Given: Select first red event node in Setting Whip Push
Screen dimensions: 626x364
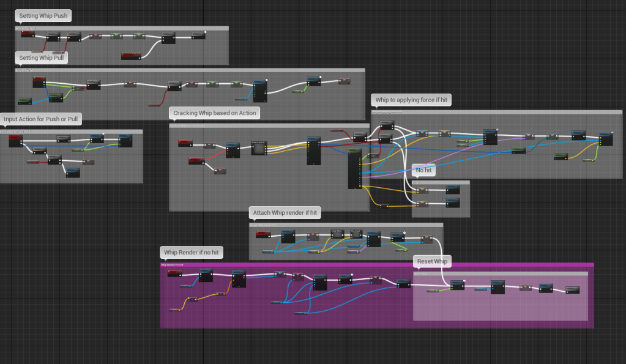Looking at the screenshot, I should click(28, 34).
